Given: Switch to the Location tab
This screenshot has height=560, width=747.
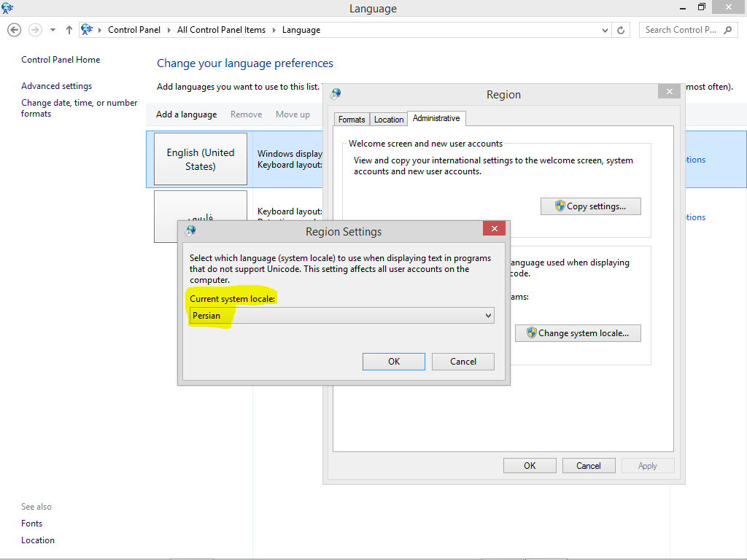Looking at the screenshot, I should 389,120.
